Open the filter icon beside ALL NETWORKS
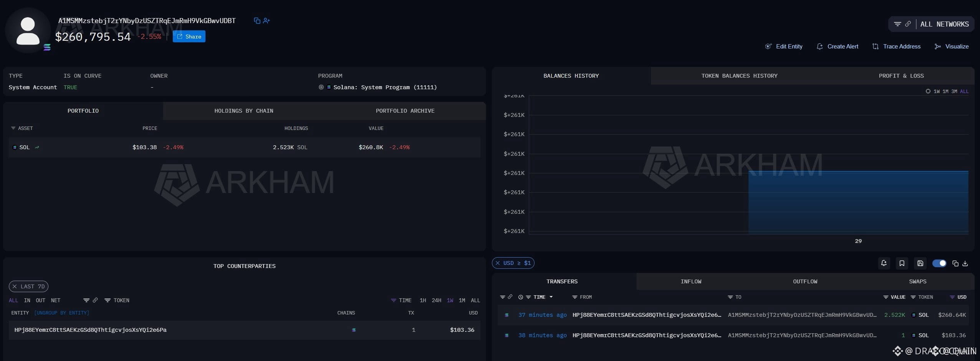The width and height of the screenshot is (980, 361). pyautogui.click(x=897, y=24)
